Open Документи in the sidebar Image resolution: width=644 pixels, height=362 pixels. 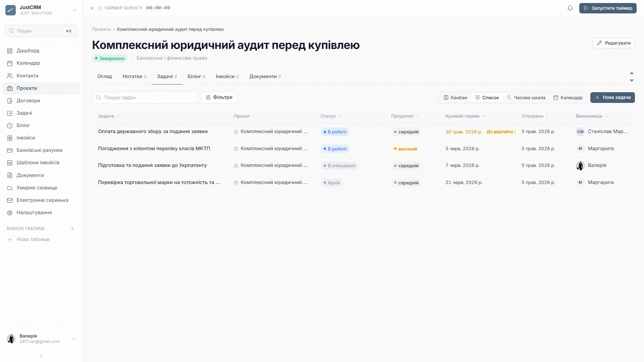41,175
